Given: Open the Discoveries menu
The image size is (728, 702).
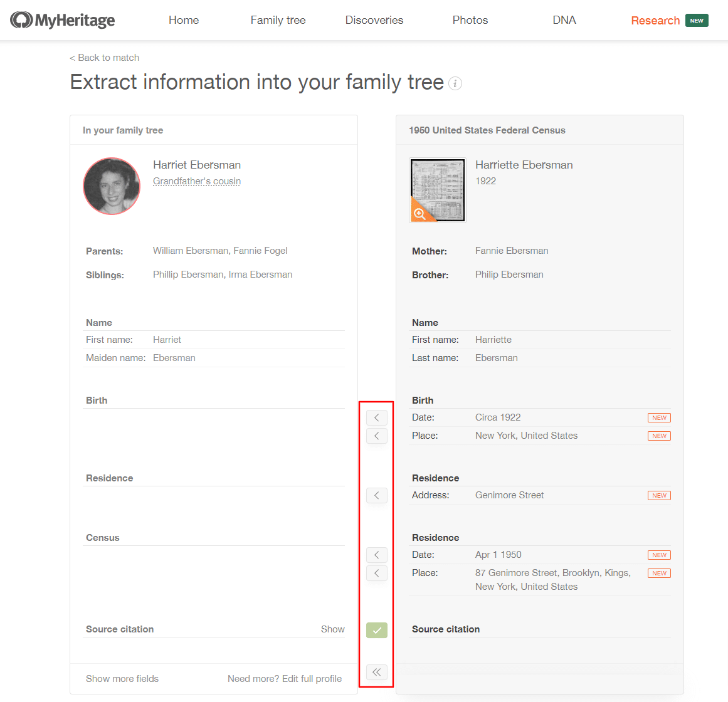Looking at the screenshot, I should pyautogui.click(x=374, y=21).
